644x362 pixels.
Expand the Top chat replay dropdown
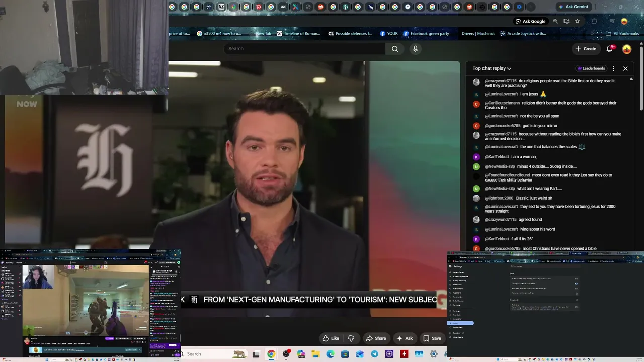(492, 68)
